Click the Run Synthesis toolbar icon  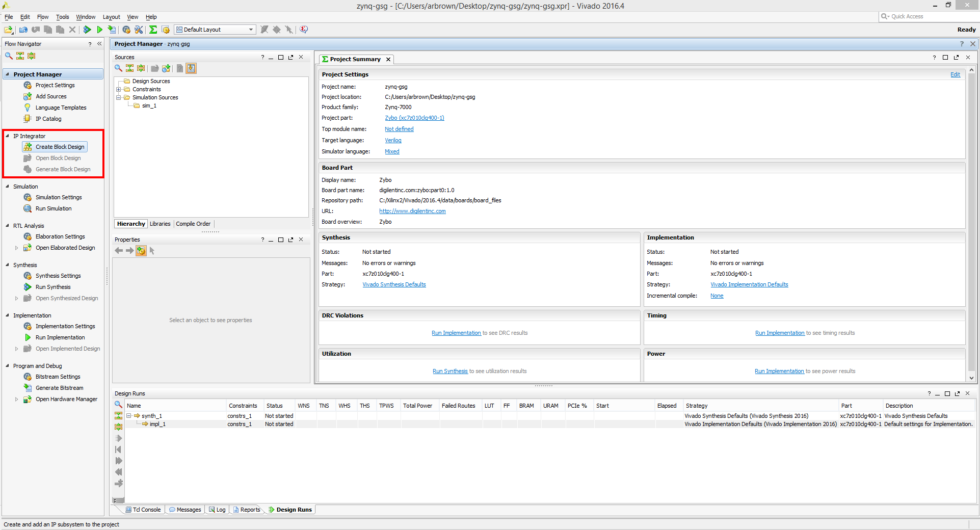87,30
